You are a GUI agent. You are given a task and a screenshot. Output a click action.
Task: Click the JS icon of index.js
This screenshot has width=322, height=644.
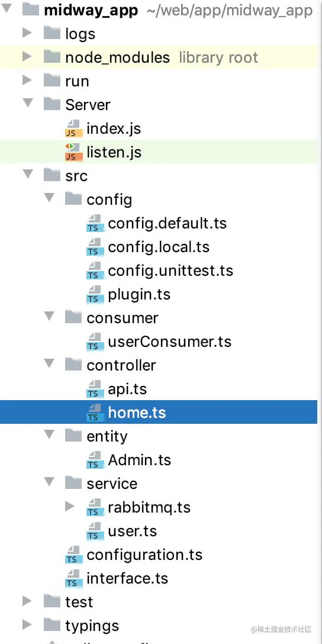(x=72, y=128)
